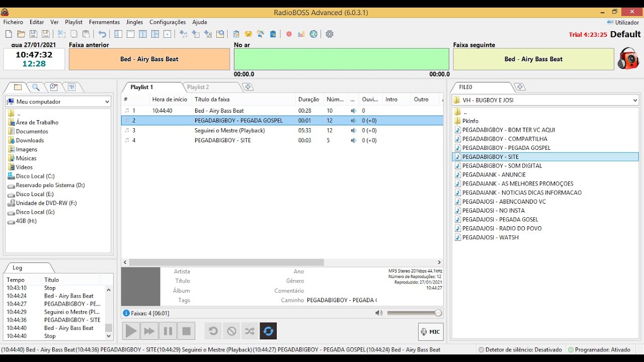
Task: Click the Log panel scroll down arrow
Action: [x=109, y=336]
